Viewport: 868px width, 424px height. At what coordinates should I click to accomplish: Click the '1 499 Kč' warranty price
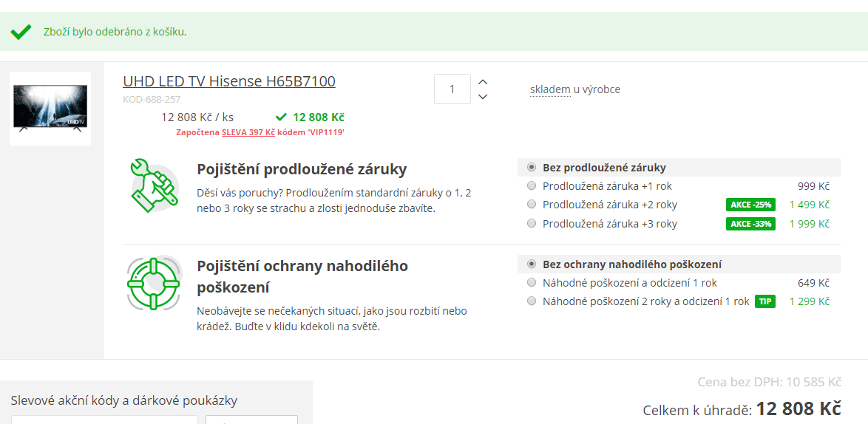click(x=810, y=205)
